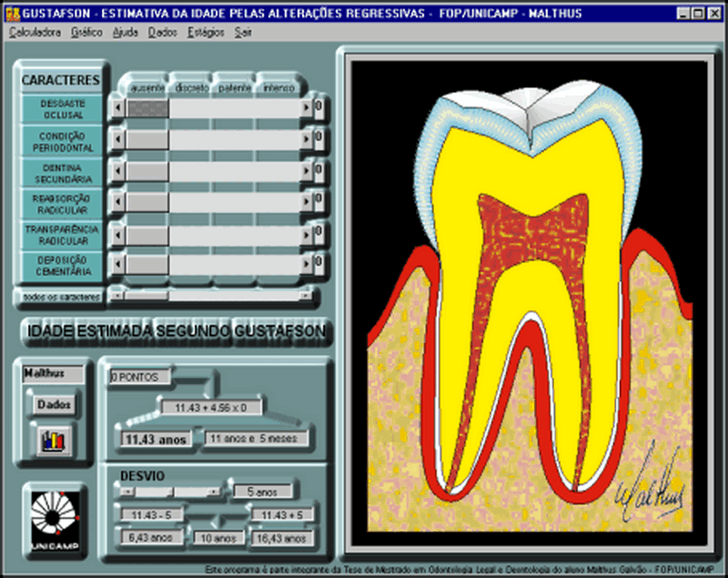Click the Condição Periodontal label button
The width and height of the screenshot is (728, 578).
(x=62, y=142)
